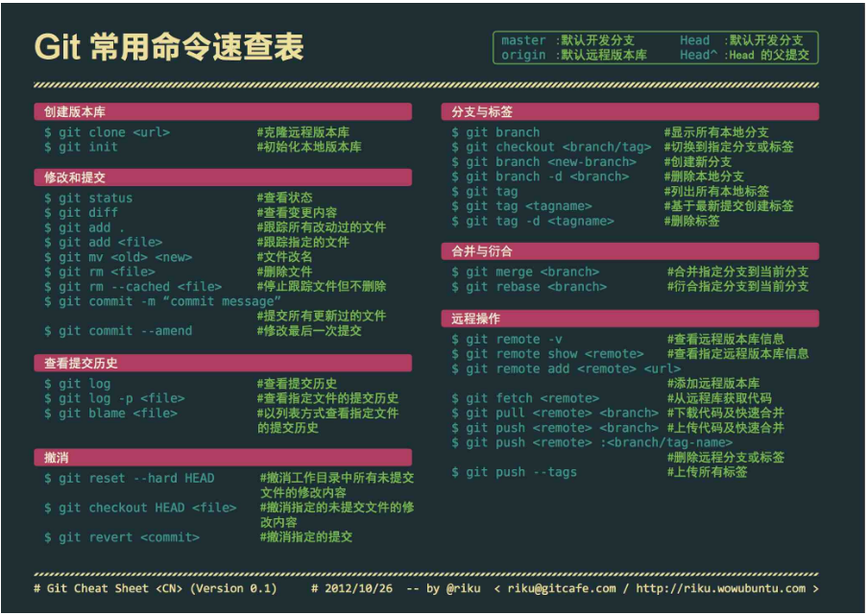Viewport: 868px width, 615px height.
Task: Click the 'git clone <url>' command
Action: click(x=108, y=132)
